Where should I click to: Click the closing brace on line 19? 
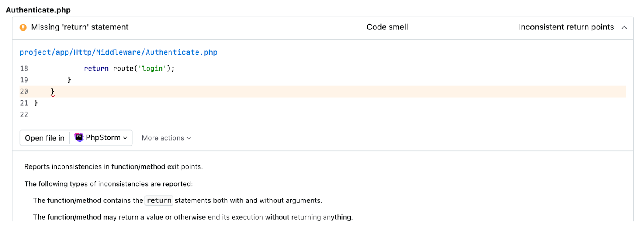point(69,80)
